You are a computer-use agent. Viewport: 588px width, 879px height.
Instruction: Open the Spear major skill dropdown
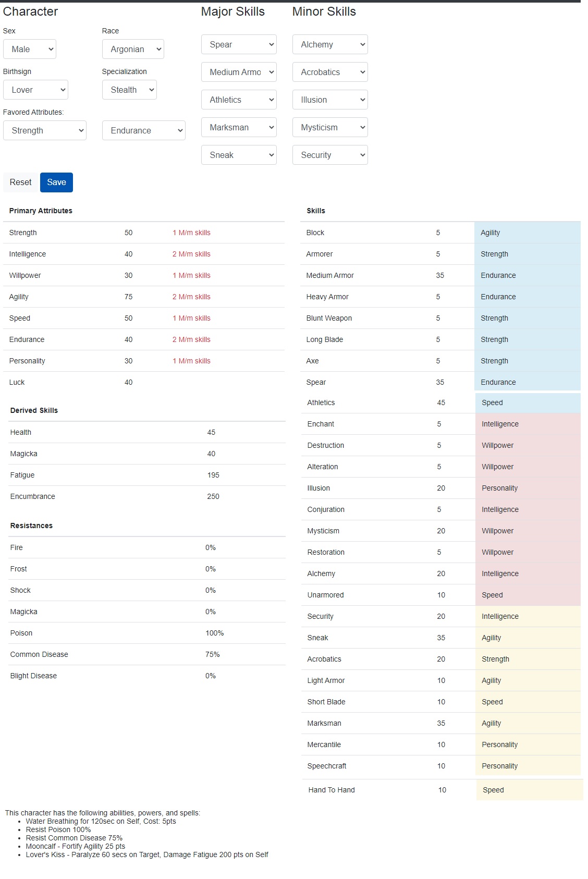point(239,44)
